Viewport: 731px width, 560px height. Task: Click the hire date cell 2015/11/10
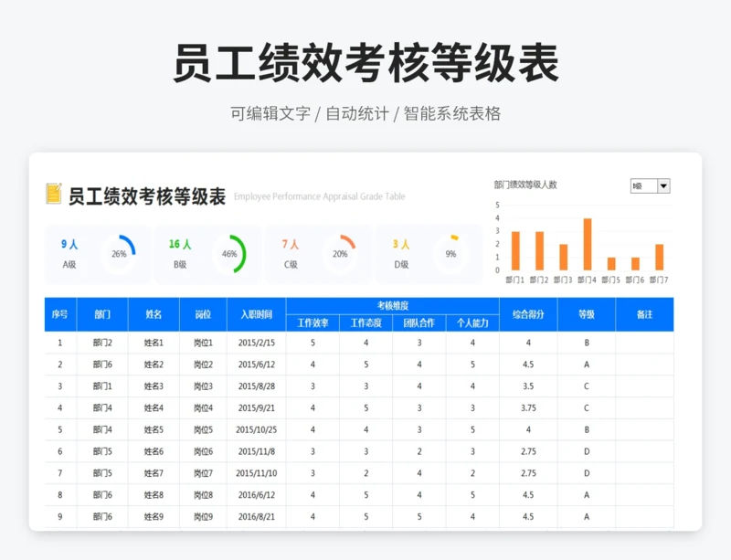pyautogui.click(x=257, y=473)
